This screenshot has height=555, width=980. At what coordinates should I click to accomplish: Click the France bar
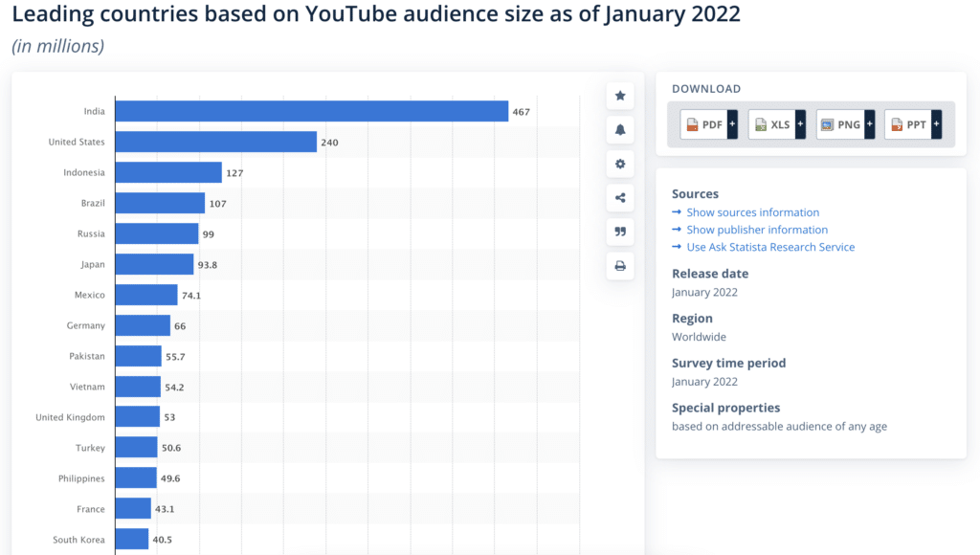click(133, 509)
